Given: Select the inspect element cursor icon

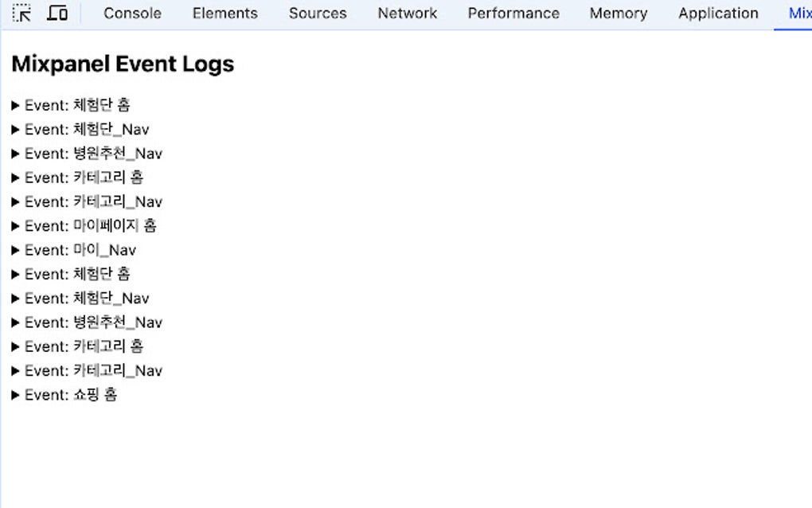Looking at the screenshot, I should click(x=22, y=13).
